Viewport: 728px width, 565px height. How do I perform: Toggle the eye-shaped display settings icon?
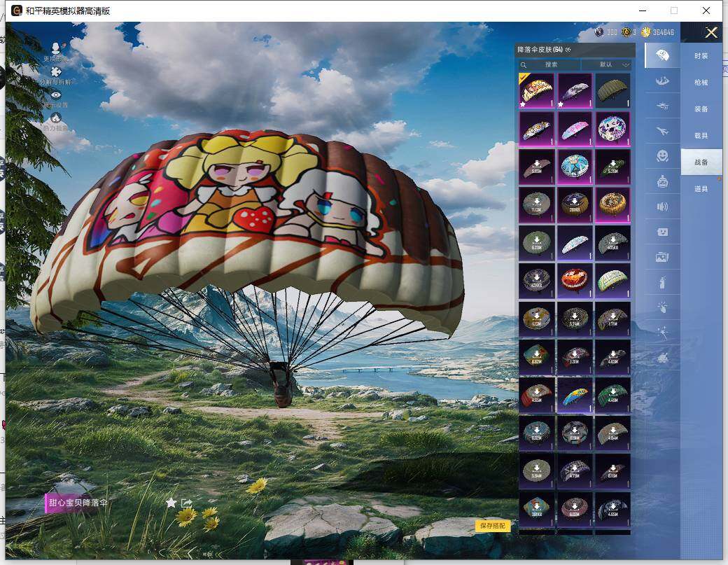pos(56,95)
